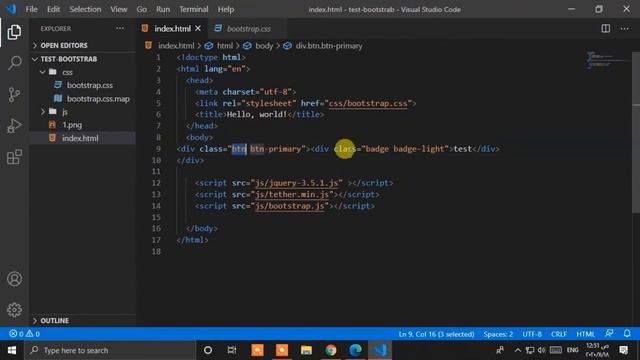Click the volume icon in system tray
Screen dimensions: 640x360
tap(541, 350)
